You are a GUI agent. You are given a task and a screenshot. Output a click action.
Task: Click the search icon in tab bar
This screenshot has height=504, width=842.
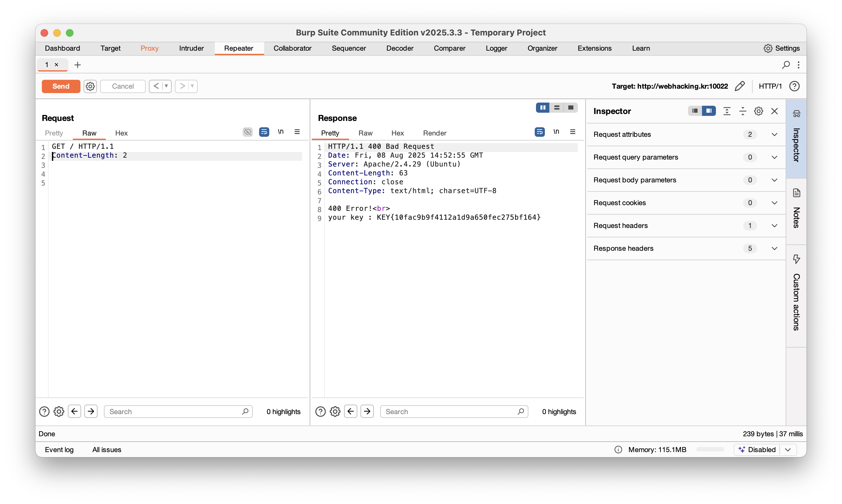pos(786,65)
